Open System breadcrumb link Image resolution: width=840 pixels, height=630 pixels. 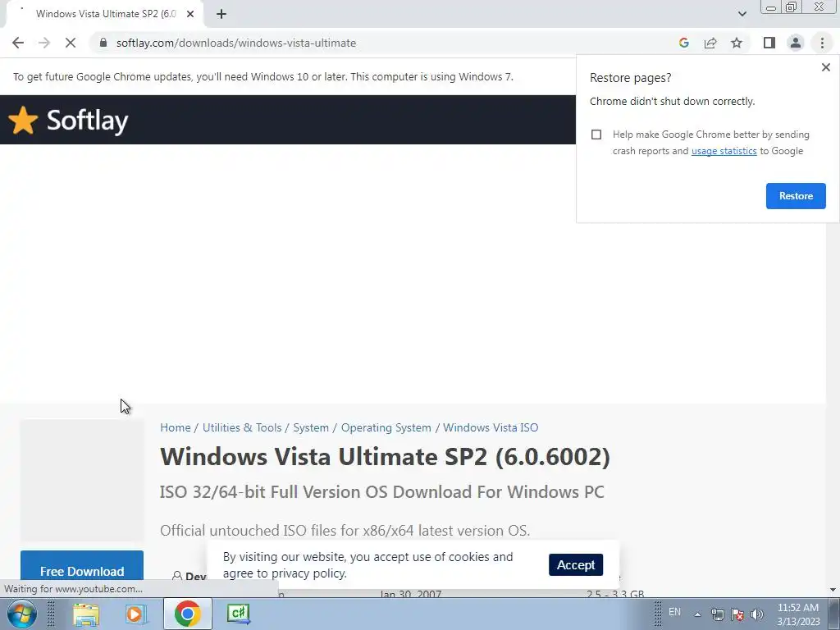click(x=311, y=427)
